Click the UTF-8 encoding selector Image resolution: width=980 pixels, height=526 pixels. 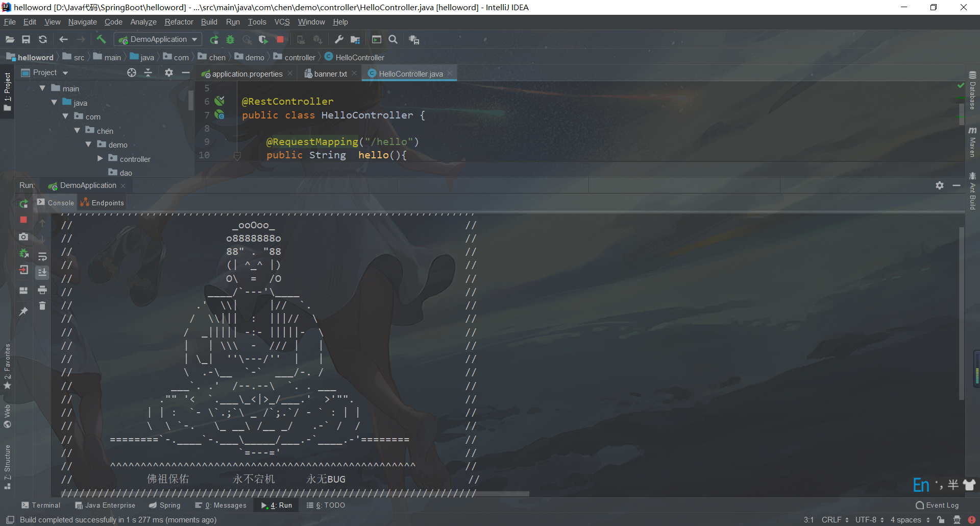[x=870, y=520]
